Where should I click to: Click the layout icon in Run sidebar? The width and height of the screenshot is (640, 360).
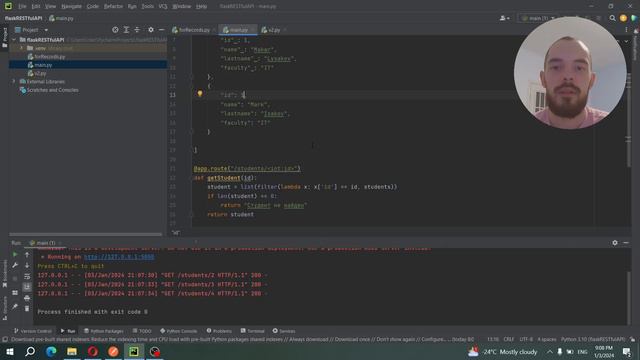pyautogui.click(x=15, y=293)
